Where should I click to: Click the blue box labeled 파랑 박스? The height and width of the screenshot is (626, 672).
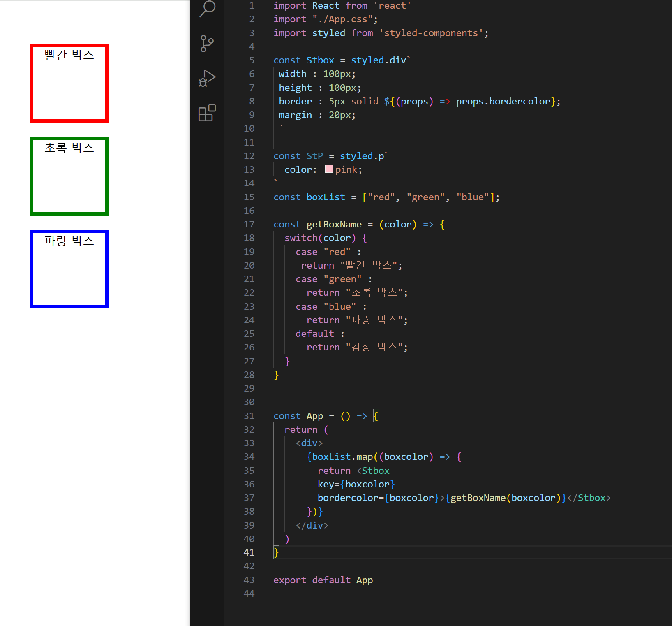click(x=69, y=269)
